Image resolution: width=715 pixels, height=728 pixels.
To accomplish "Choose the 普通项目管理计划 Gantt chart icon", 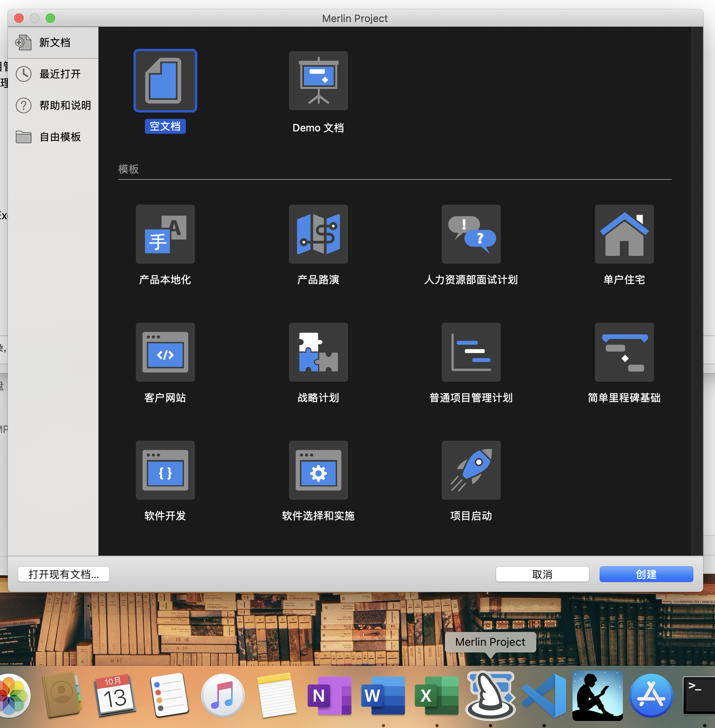I will [x=471, y=352].
